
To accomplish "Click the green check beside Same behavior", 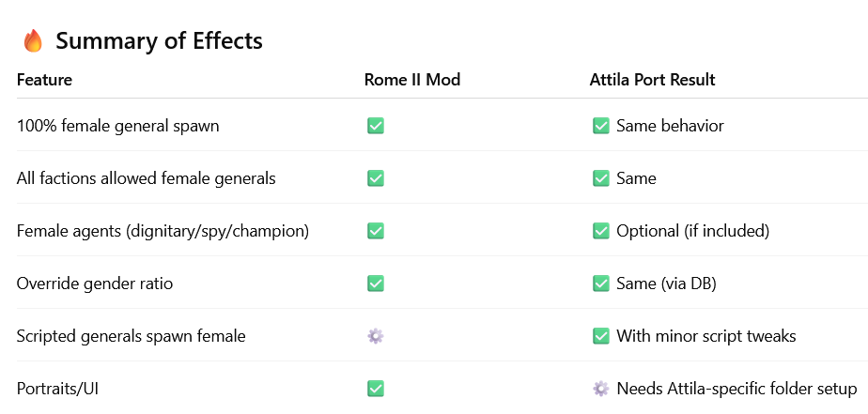I will [x=601, y=126].
